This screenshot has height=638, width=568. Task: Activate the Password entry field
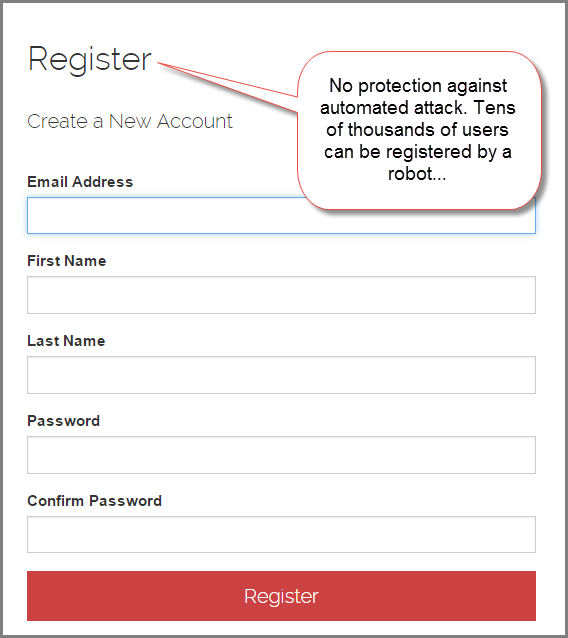tap(281, 455)
